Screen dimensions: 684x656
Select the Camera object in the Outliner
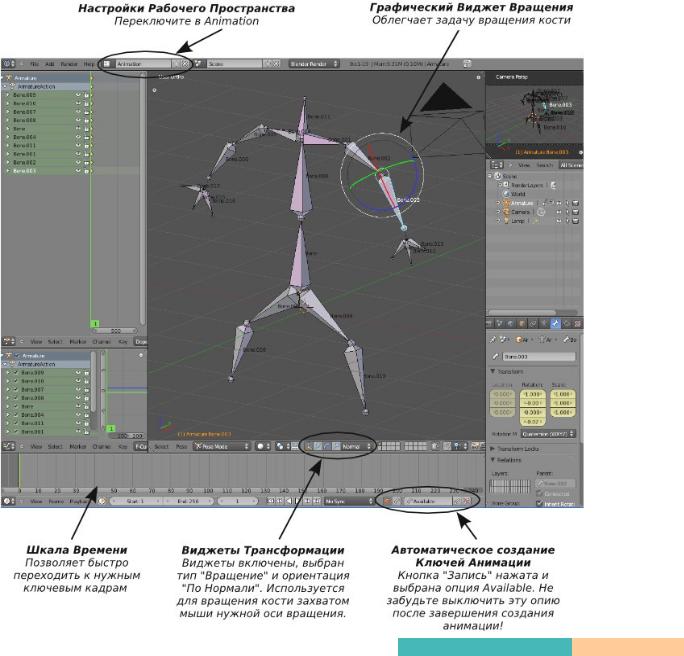[520, 212]
